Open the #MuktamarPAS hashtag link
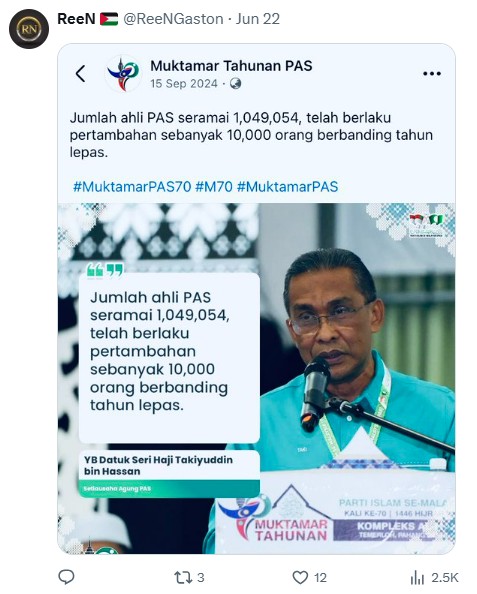This screenshot has height=594, width=477. click(x=288, y=186)
